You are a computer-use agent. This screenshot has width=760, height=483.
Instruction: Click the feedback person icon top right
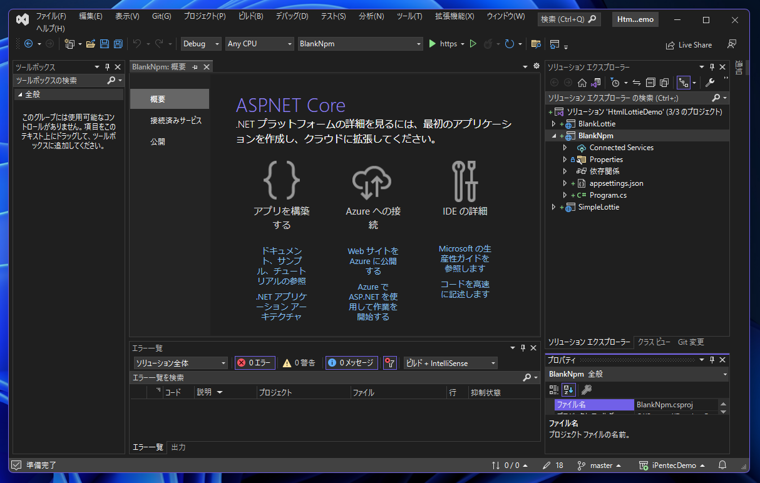click(x=732, y=44)
